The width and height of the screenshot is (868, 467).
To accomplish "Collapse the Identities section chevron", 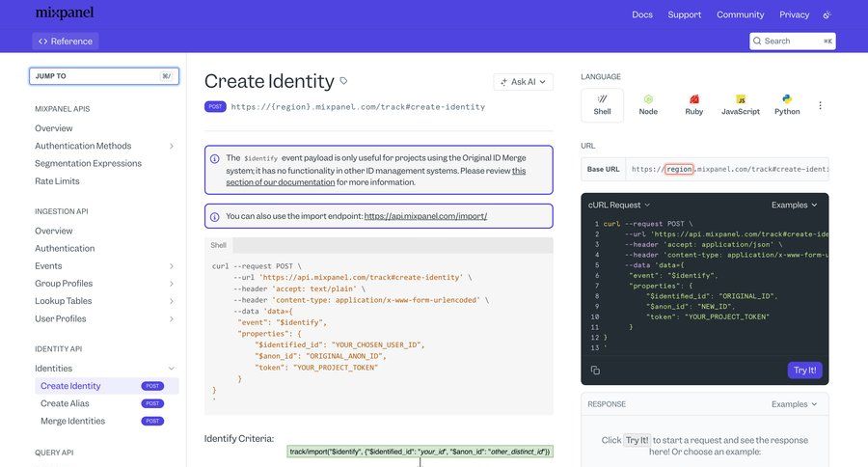I will 172,369.
